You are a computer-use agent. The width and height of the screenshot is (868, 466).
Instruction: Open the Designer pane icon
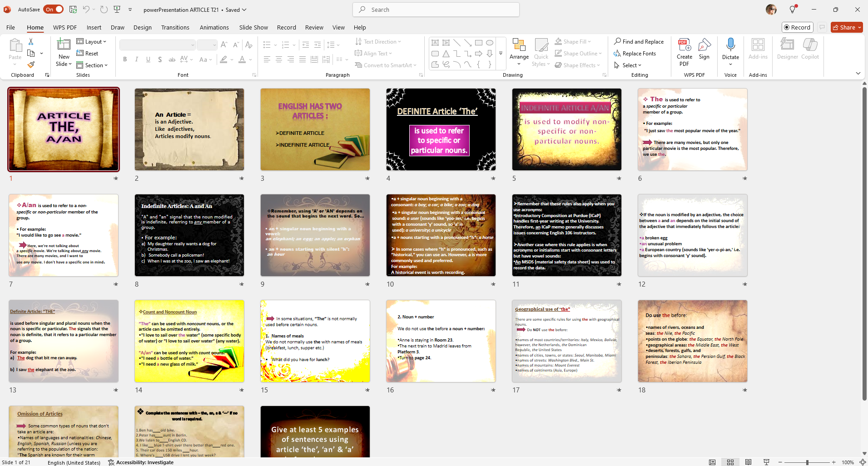point(787,45)
